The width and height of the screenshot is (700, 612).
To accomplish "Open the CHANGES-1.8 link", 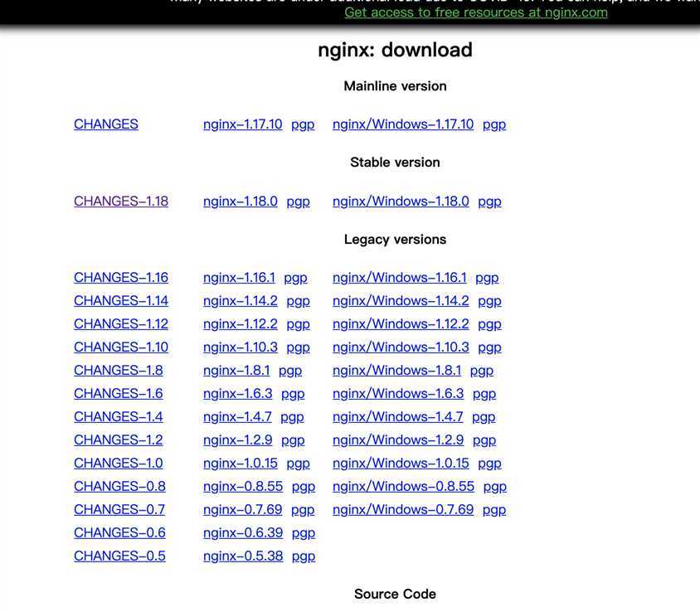I will 119,371.
